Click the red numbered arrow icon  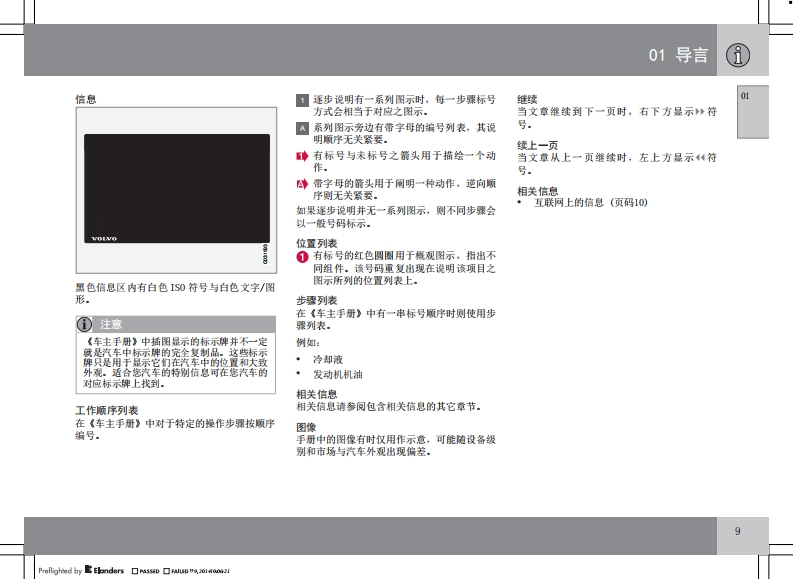pyautogui.click(x=303, y=157)
